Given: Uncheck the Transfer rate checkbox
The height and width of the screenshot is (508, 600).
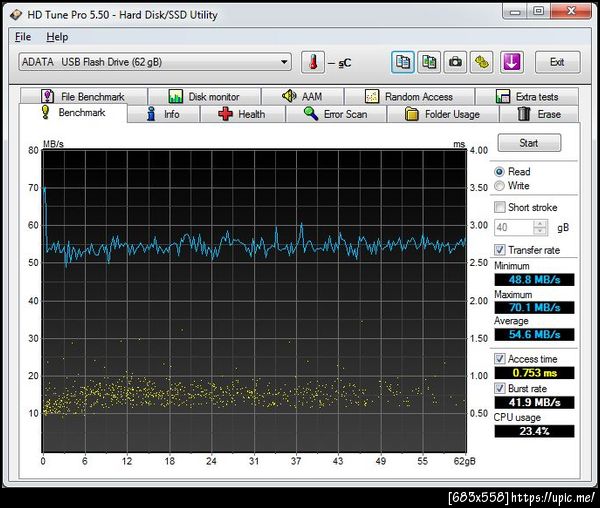Looking at the screenshot, I should click(501, 250).
